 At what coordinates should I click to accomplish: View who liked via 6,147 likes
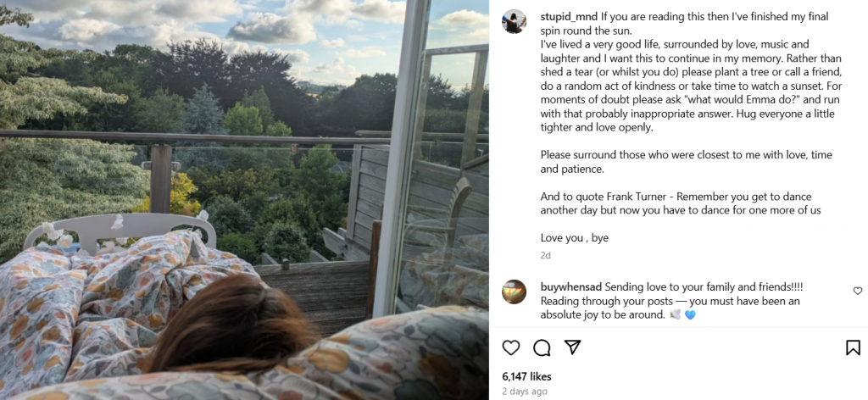click(526, 376)
